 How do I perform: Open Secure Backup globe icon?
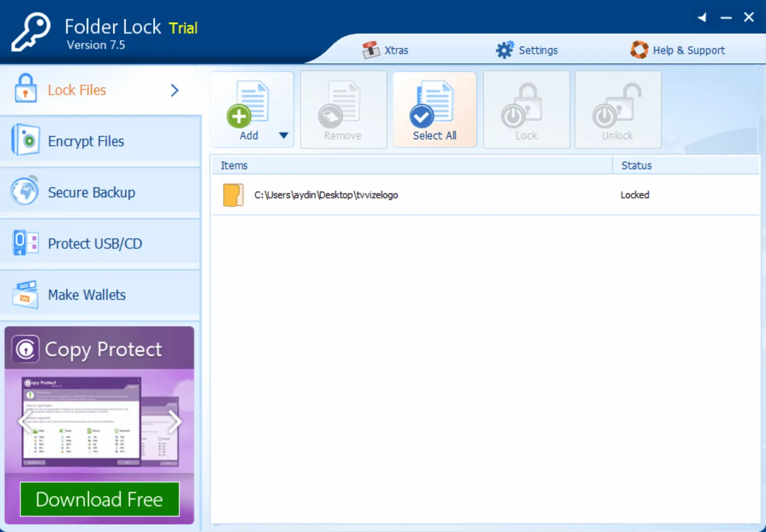pyautogui.click(x=25, y=192)
